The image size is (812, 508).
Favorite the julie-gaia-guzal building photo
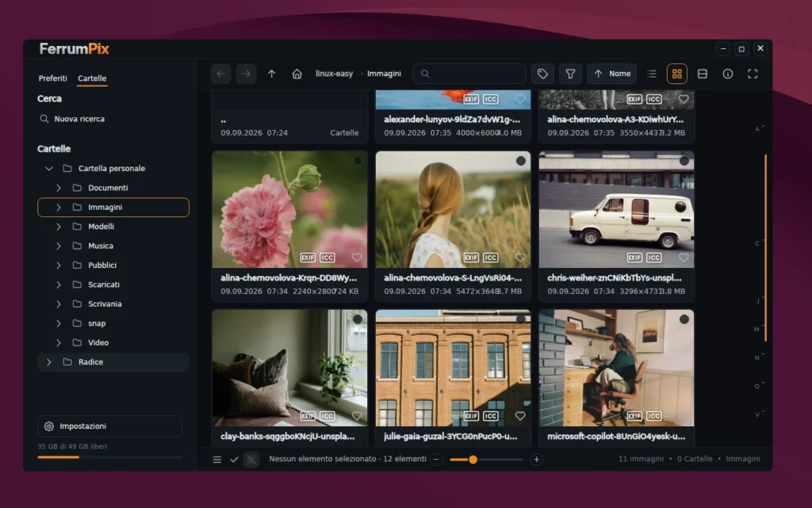coord(520,416)
